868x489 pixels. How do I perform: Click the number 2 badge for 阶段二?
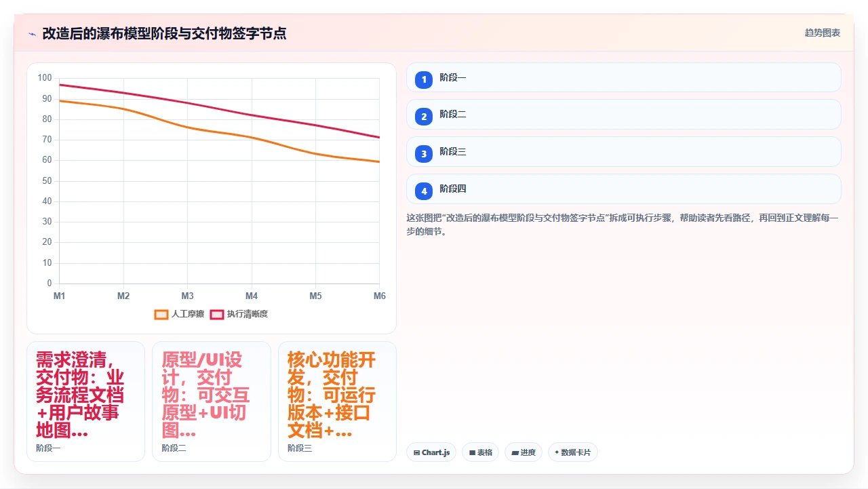424,117
